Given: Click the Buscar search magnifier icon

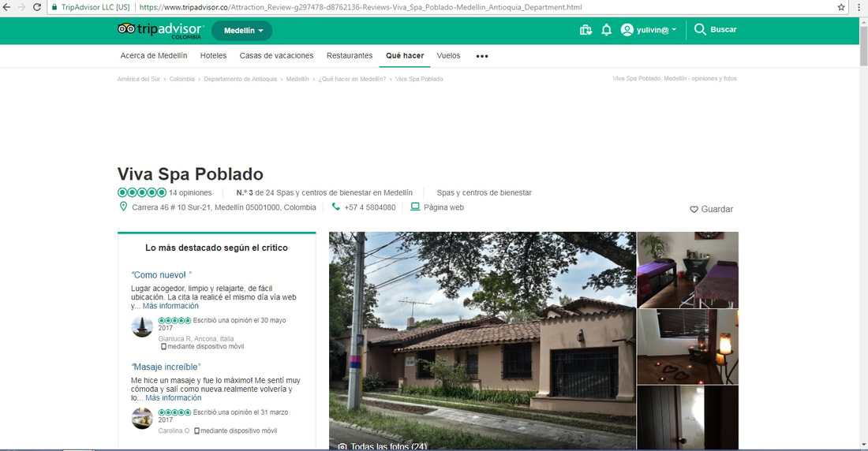Looking at the screenshot, I should (x=700, y=30).
